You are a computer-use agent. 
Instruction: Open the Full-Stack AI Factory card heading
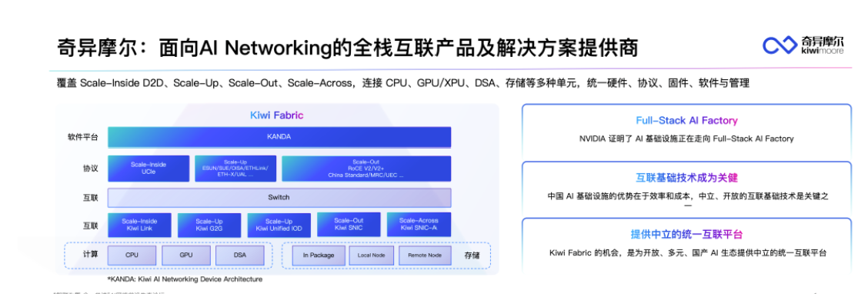(686, 121)
